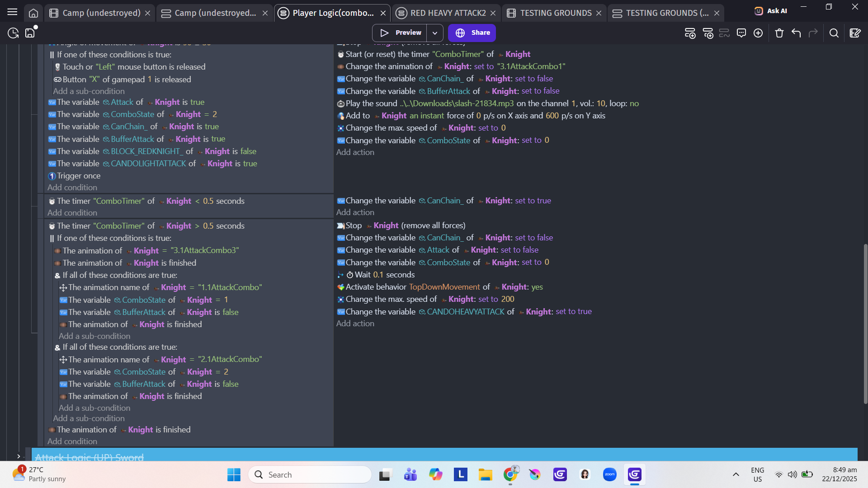868x488 pixels.
Task: Open the Preview options dropdown arrow
Action: pyautogui.click(x=435, y=33)
